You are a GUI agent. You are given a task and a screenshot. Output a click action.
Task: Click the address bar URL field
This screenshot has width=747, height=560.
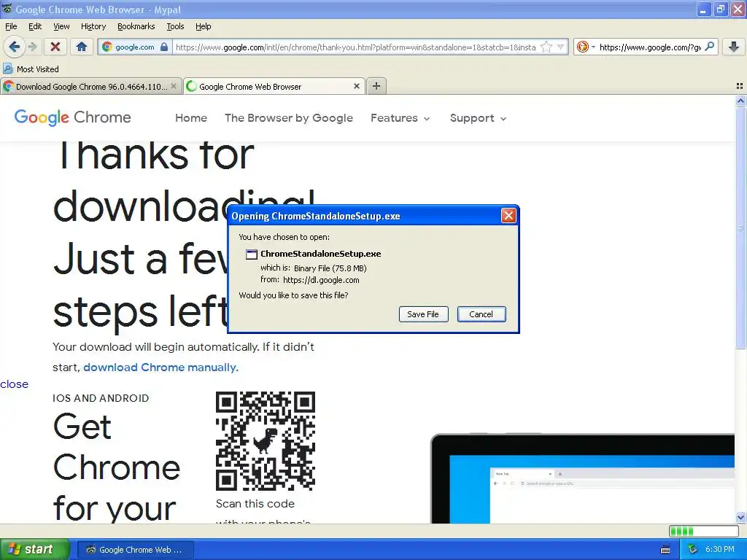coord(356,47)
